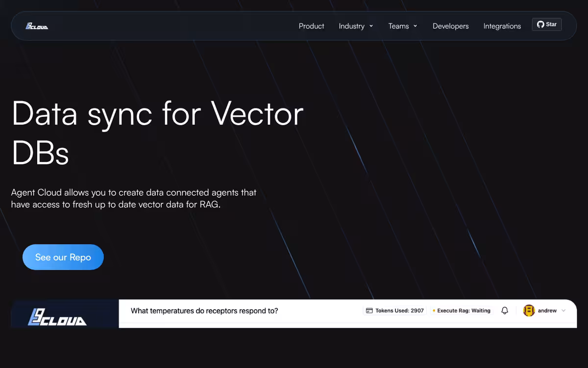Click the See our Repo button
Screen dimensions: 588x368
tap(63, 257)
